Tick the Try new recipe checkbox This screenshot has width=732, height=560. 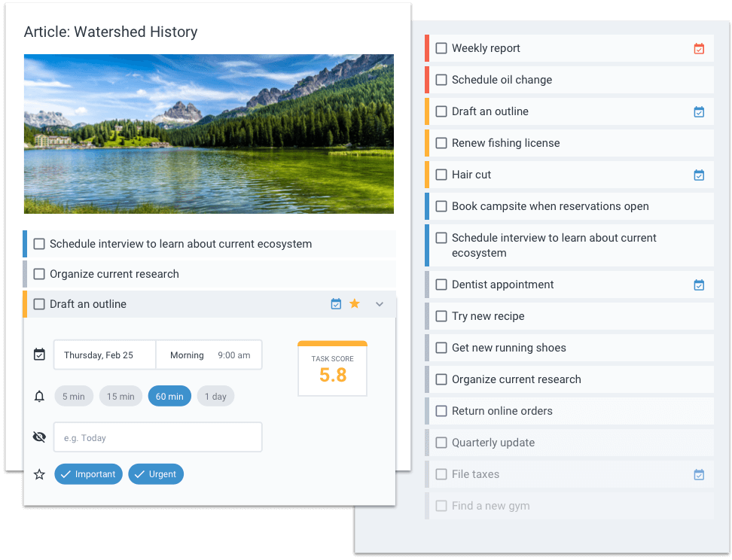point(441,316)
